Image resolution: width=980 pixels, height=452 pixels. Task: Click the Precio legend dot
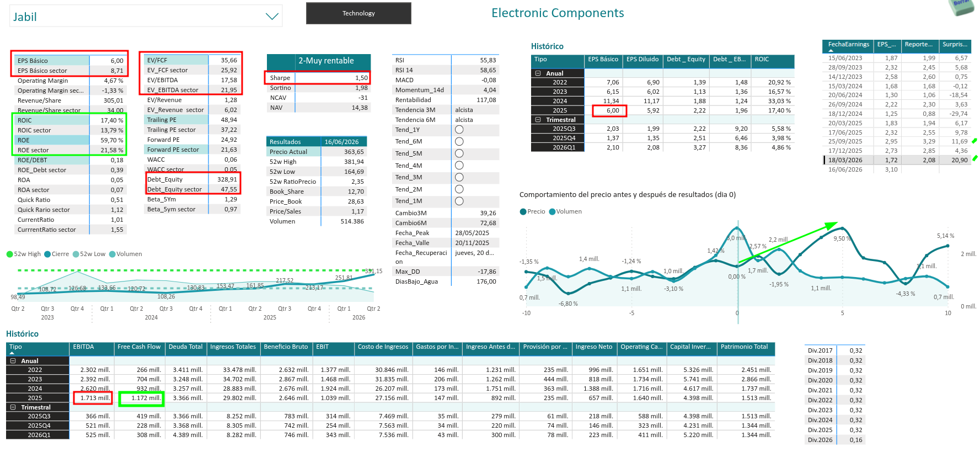pos(523,212)
